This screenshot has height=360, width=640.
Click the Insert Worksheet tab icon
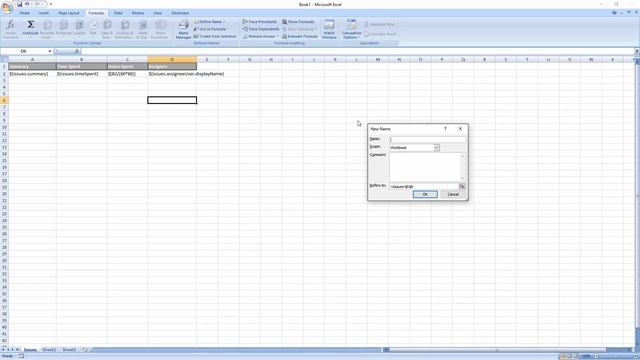click(x=85, y=350)
